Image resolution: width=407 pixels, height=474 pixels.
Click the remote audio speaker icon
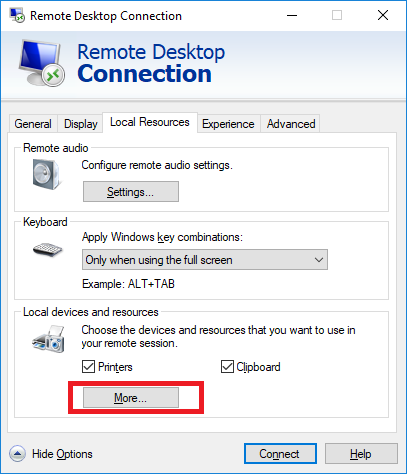click(x=47, y=175)
